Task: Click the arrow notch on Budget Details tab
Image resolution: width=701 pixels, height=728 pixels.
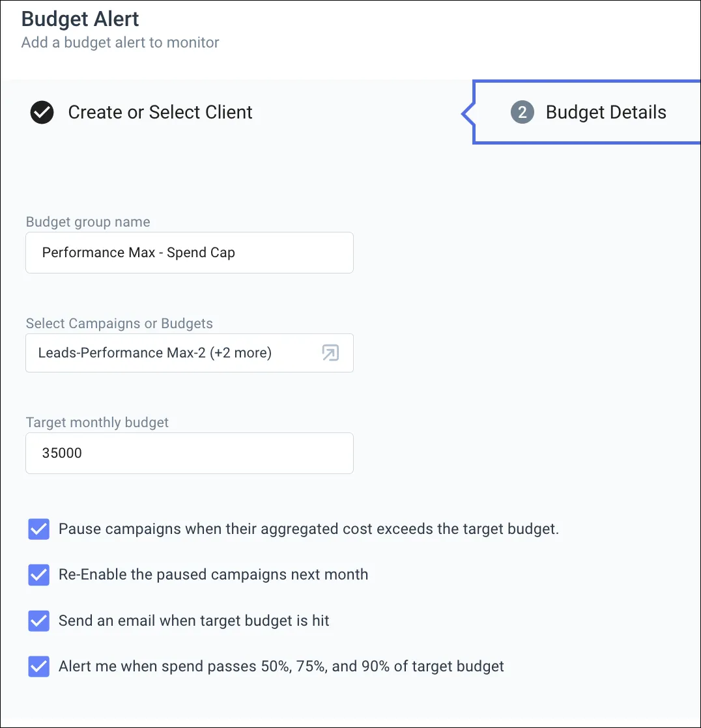Action: click(467, 113)
